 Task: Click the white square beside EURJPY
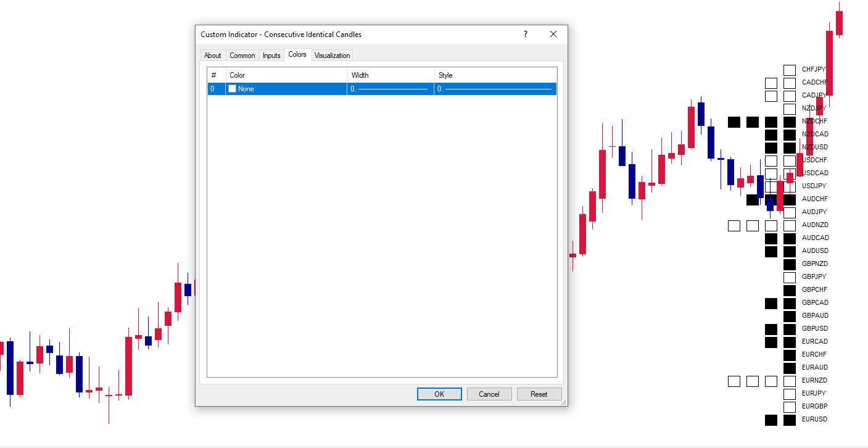tap(790, 394)
